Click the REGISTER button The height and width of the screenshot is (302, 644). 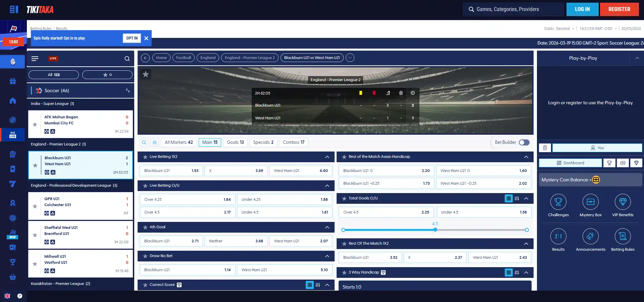point(619,9)
